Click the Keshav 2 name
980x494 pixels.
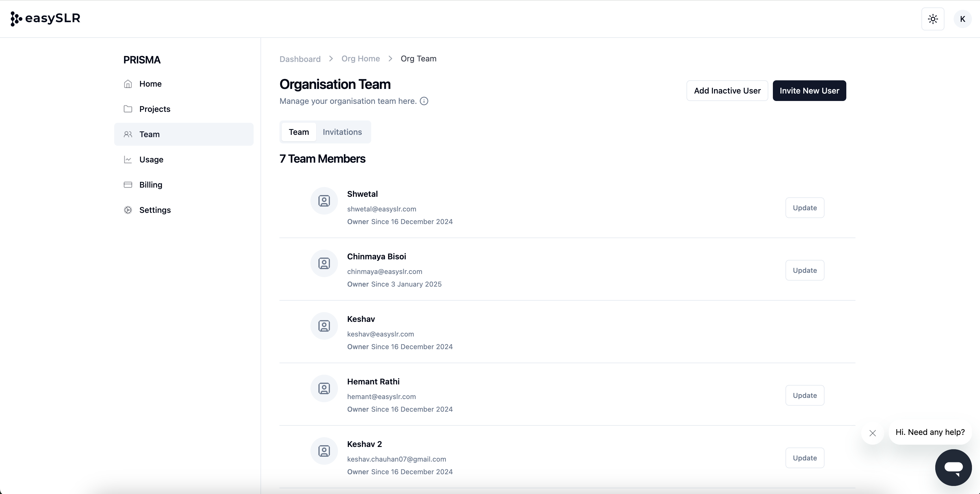(364, 444)
